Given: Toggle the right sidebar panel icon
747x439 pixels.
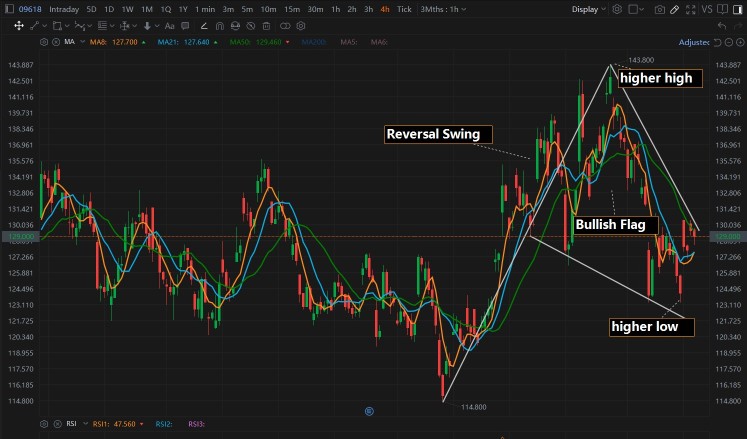Looking at the screenshot, I should (737, 9).
